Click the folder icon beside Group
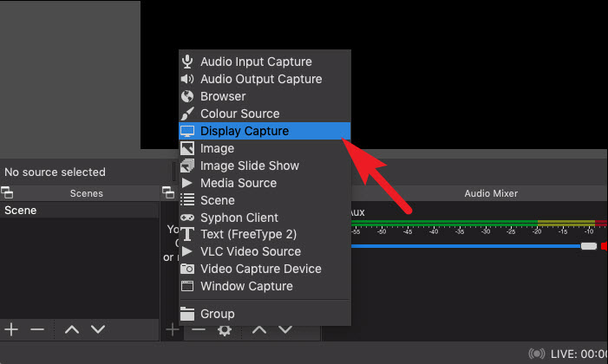Viewport: 608px width, 364px height. (187, 314)
